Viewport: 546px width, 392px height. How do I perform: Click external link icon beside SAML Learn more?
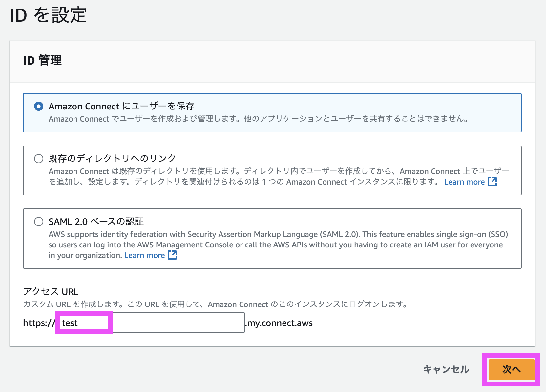(172, 255)
